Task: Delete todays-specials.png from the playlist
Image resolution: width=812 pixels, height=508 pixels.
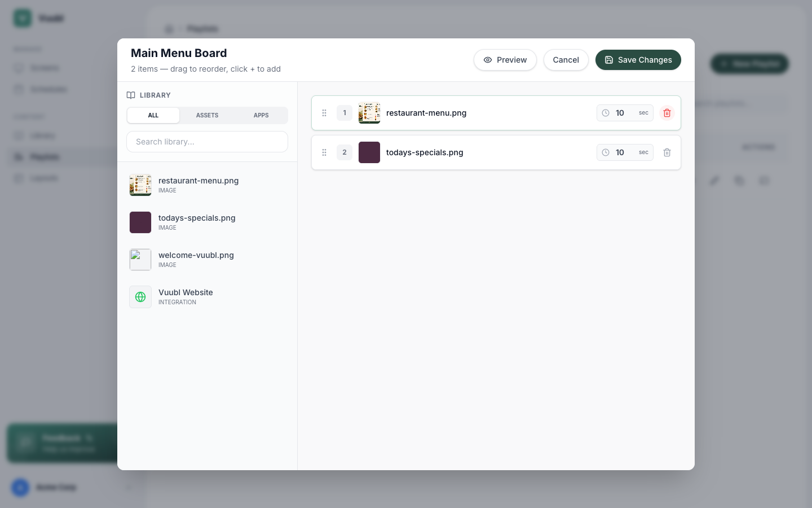Action: pos(667,152)
